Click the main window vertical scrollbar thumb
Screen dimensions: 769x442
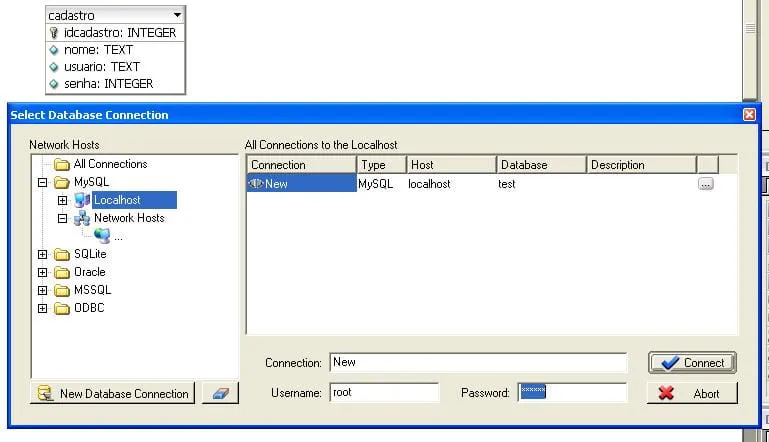coord(750,49)
